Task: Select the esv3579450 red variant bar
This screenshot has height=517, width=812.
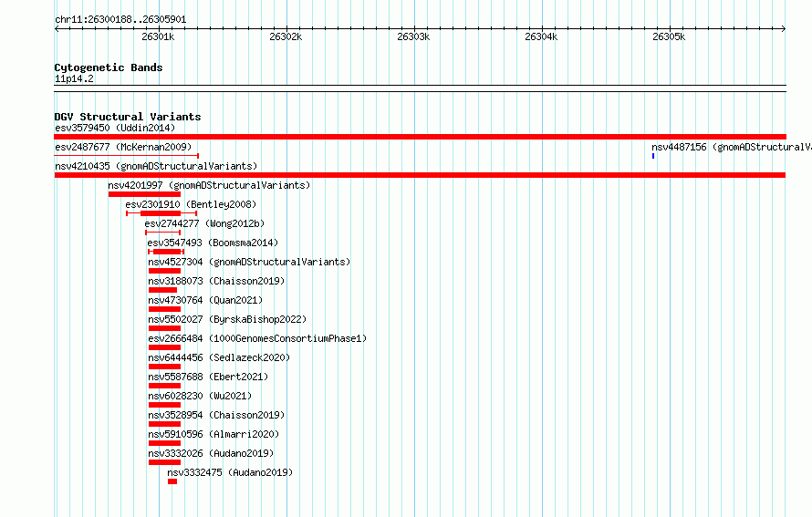Action: pyautogui.click(x=420, y=137)
